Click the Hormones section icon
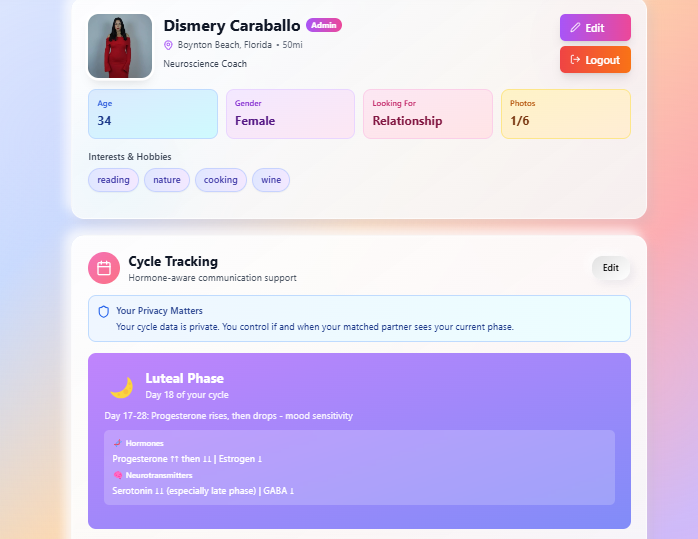The height and width of the screenshot is (539, 698). [117, 443]
